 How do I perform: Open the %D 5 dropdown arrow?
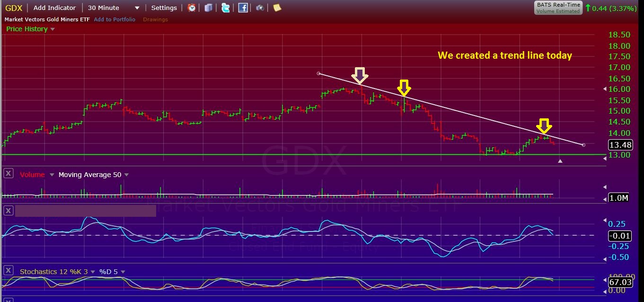pyautogui.click(x=123, y=272)
